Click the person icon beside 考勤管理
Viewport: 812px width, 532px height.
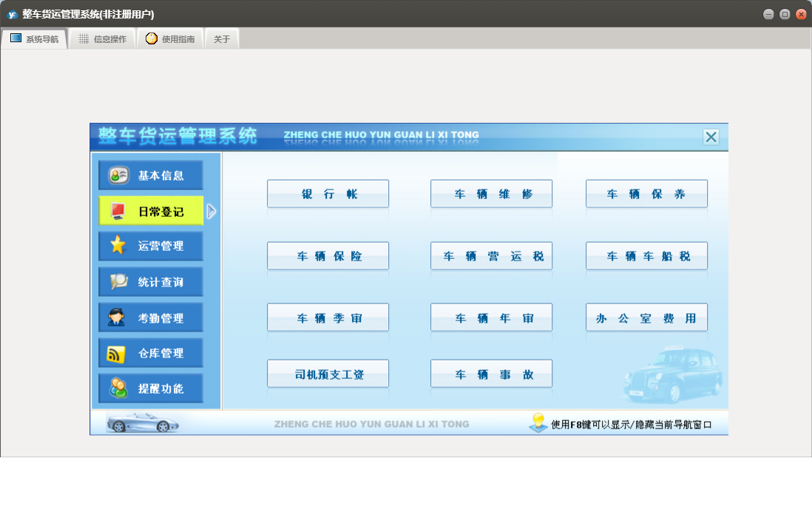pyautogui.click(x=117, y=317)
